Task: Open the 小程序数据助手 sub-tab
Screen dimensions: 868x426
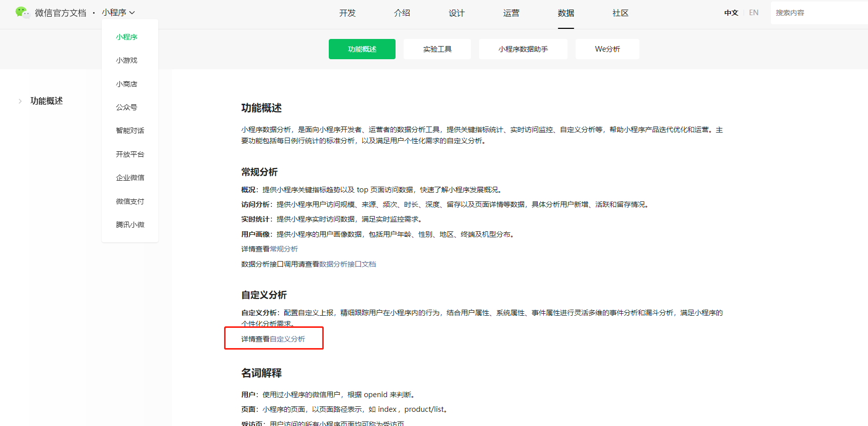Action: (523, 49)
